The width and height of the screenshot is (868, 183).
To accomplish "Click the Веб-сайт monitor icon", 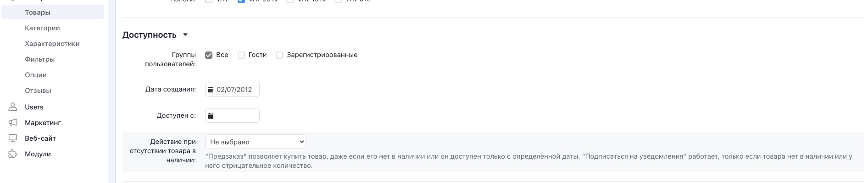I will 13,138.
